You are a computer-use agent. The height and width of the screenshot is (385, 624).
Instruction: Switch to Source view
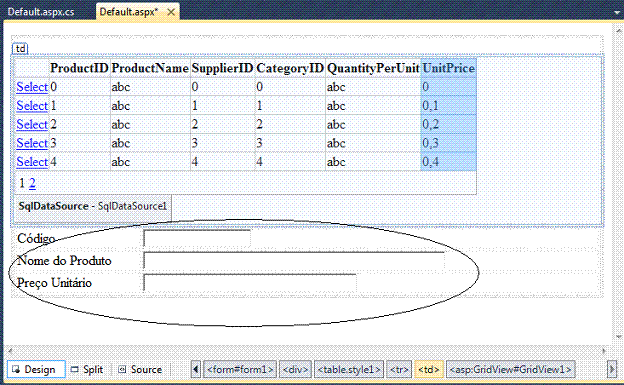[x=140, y=369]
